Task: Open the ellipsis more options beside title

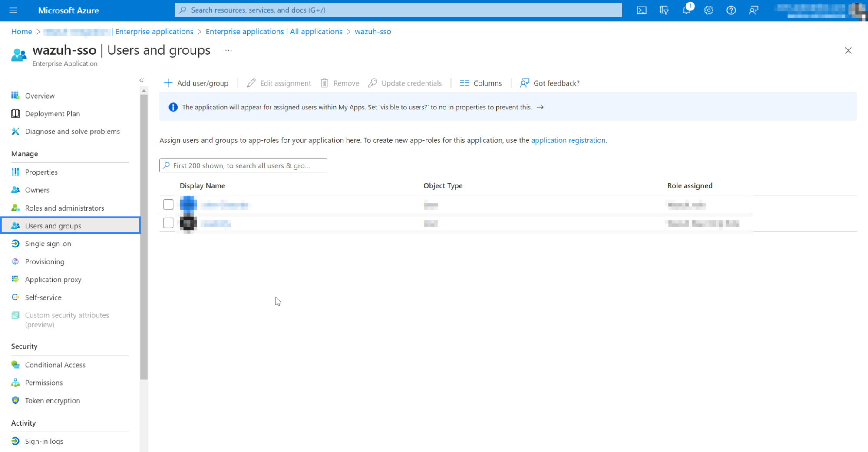Action: click(x=228, y=51)
